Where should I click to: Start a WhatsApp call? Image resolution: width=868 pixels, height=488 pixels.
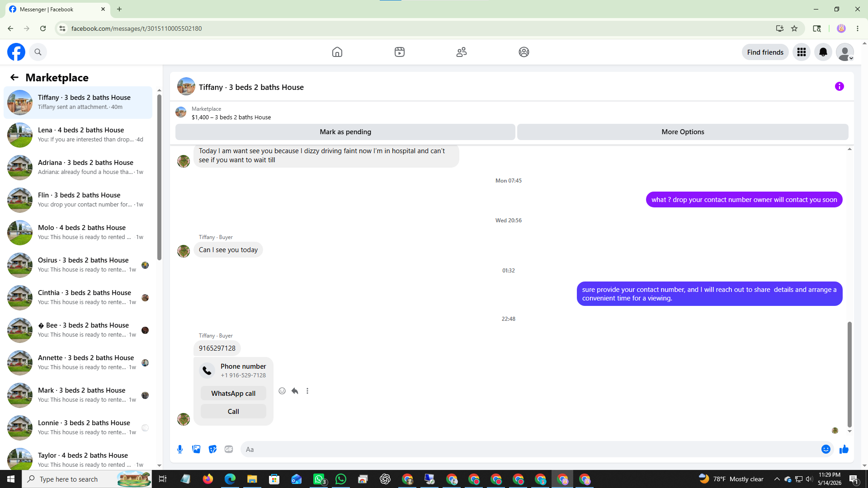click(233, 393)
